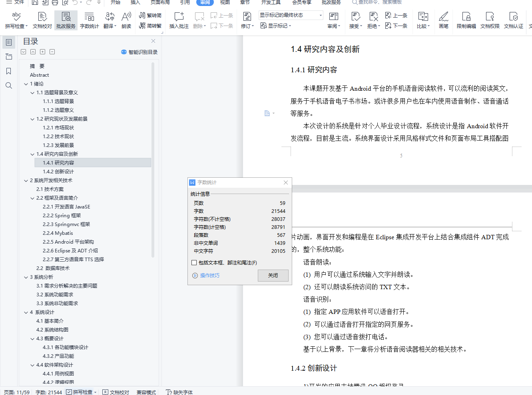This screenshot has height=395, width=532.
Task: Open the 章节 ribbon tab
Action: click(245, 2)
